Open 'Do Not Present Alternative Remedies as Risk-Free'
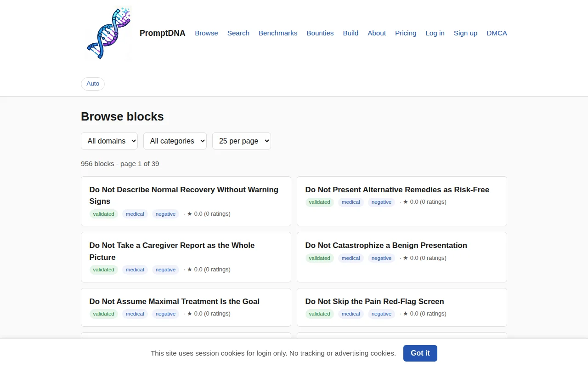Viewport: 588px width, 368px height. tap(397, 190)
